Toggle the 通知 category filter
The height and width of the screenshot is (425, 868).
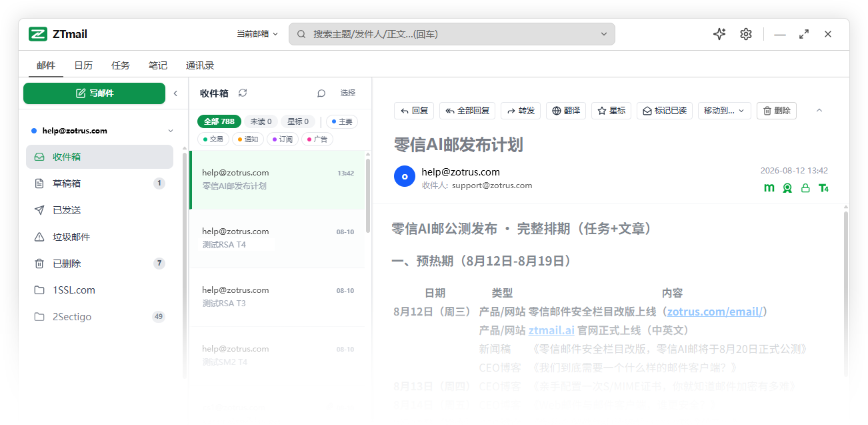tap(248, 139)
